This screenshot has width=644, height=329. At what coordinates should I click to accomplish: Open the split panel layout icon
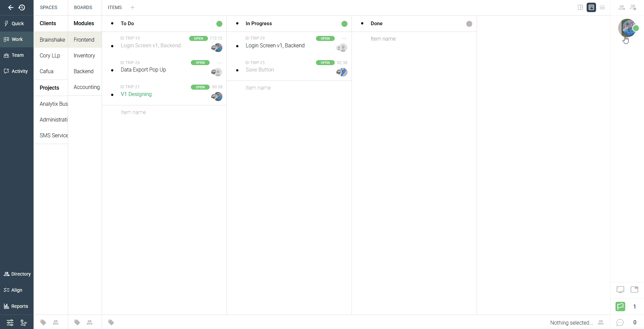pyautogui.click(x=580, y=7)
